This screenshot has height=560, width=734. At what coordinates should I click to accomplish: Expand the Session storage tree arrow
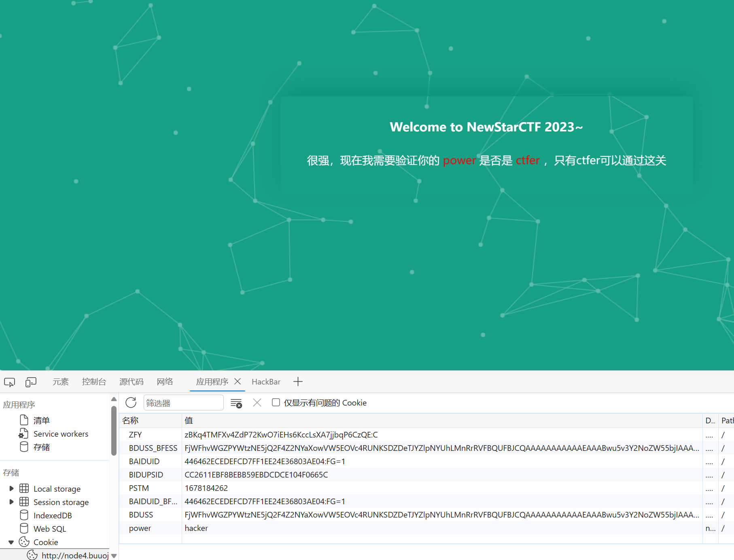click(11, 502)
